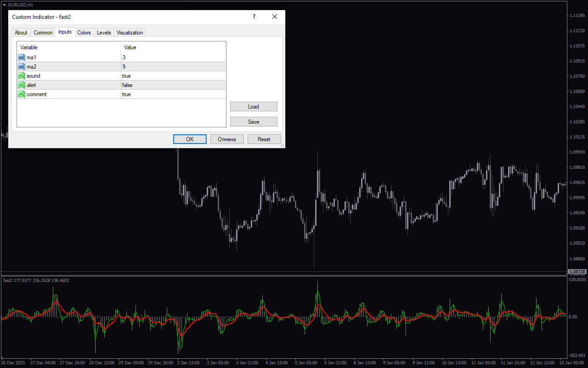Screen dimensions: 588x368
Task: Open the Levels tab
Action: [x=104, y=33]
